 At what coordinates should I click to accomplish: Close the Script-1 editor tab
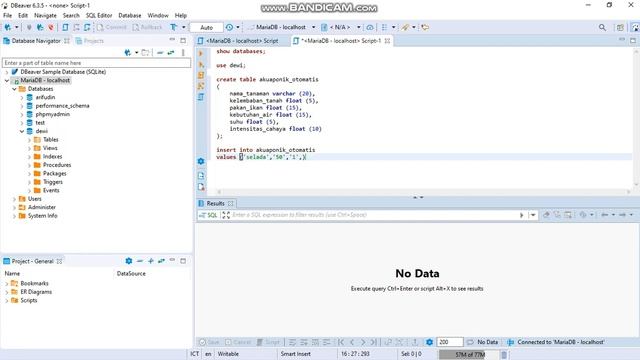(x=387, y=41)
